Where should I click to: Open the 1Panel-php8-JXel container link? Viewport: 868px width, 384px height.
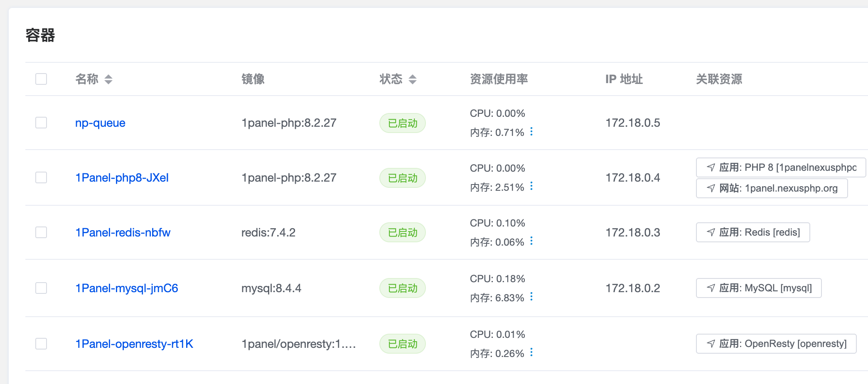click(122, 178)
